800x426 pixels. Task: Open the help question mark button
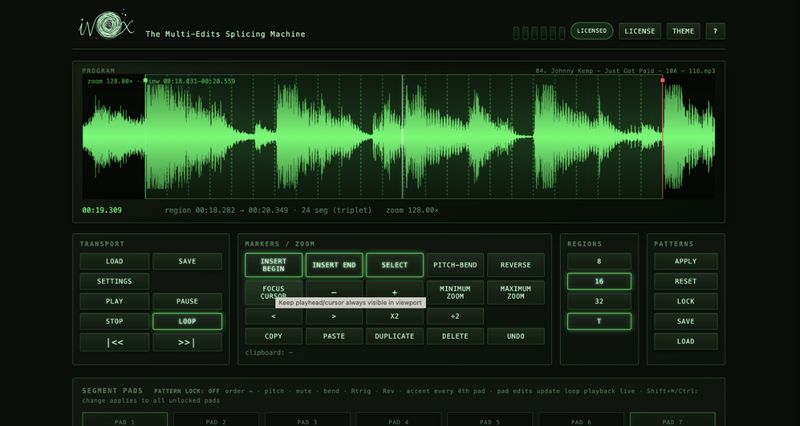click(x=715, y=31)
